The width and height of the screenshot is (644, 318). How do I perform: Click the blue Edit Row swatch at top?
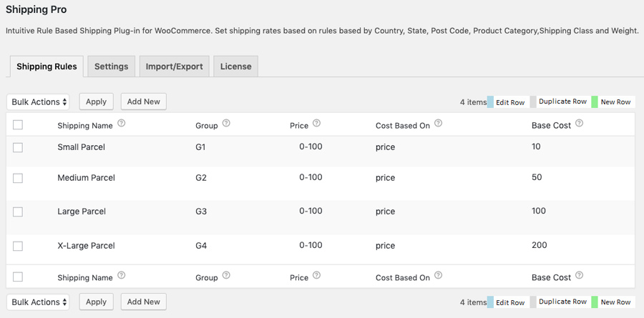pos(490,102)
